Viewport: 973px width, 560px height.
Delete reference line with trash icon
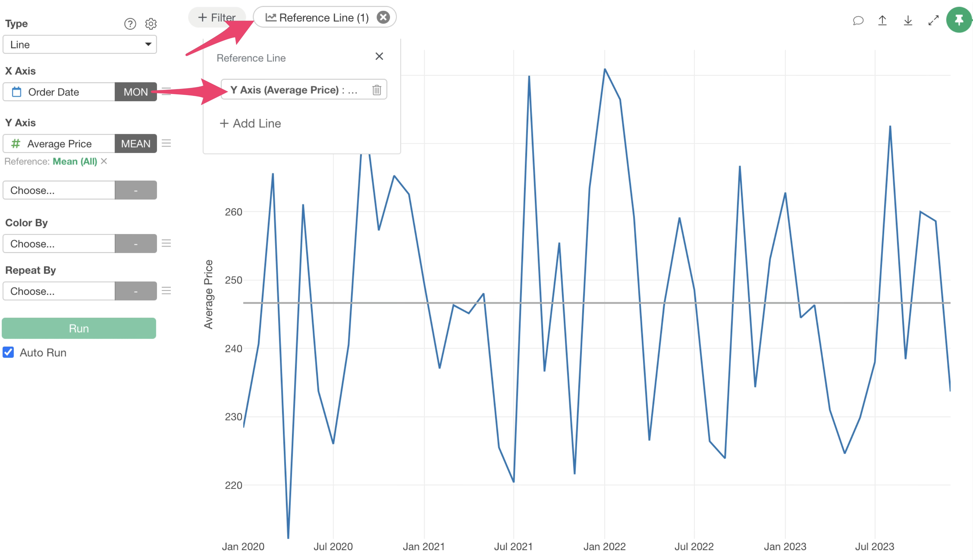376,90
